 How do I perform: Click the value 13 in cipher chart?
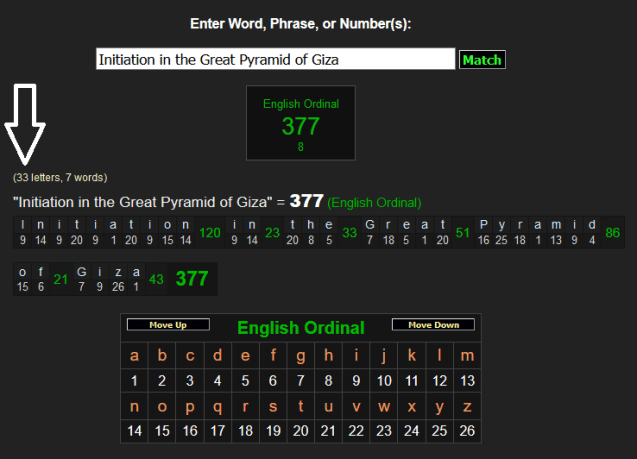[466, 381]
